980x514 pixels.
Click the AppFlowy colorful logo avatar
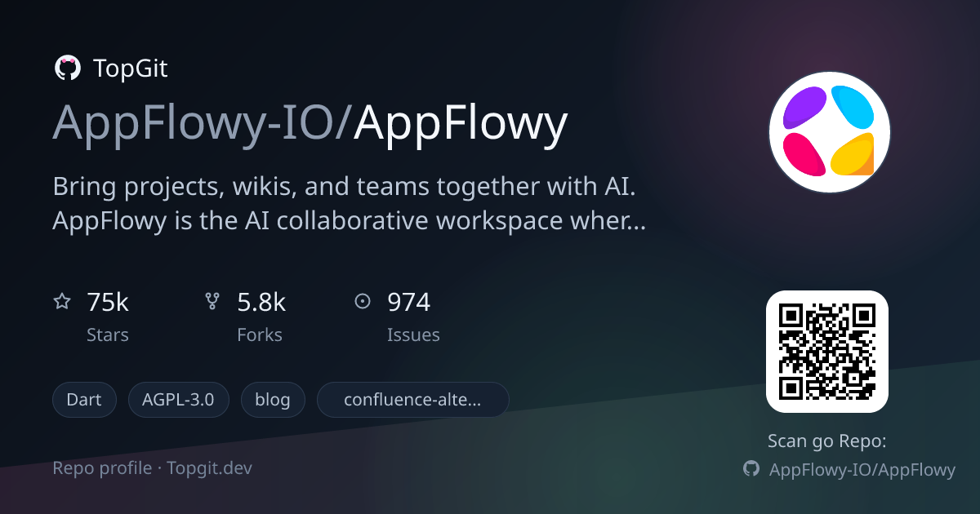[829, 132]
